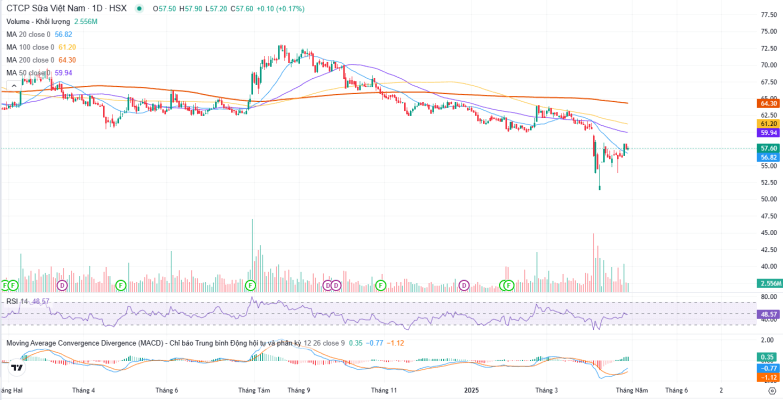783x400 pixels.
Task: Click the 72.50 price scale label
Action: point(768,48)
